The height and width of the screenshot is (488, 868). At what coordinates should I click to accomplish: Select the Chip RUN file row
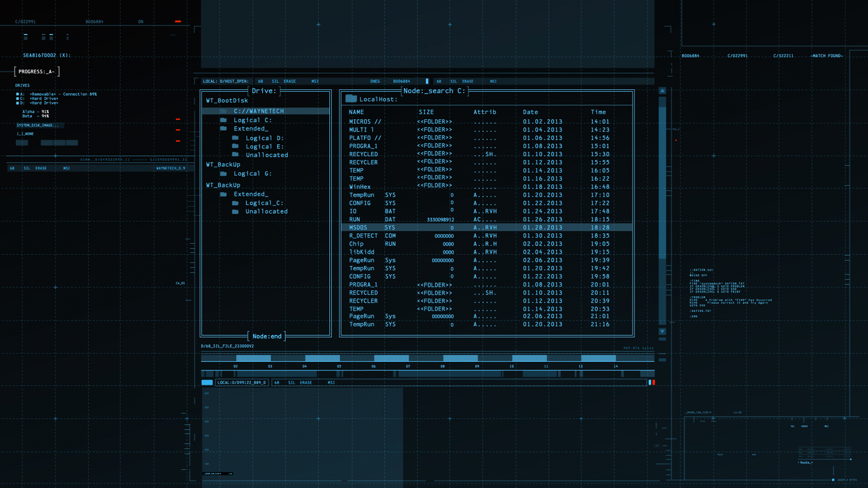[x=486, y=244]
